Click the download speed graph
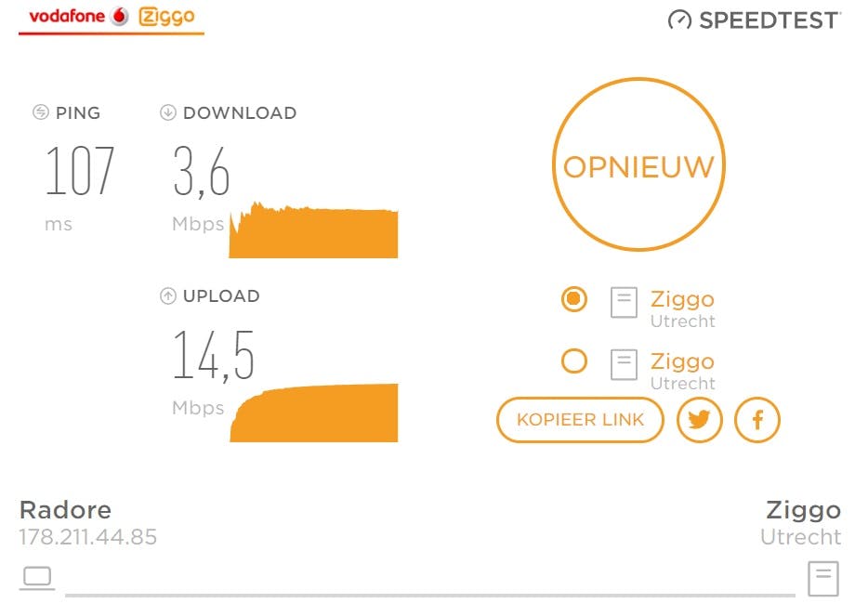The height and width of the screenshot is (616, 855). (314, 233)
